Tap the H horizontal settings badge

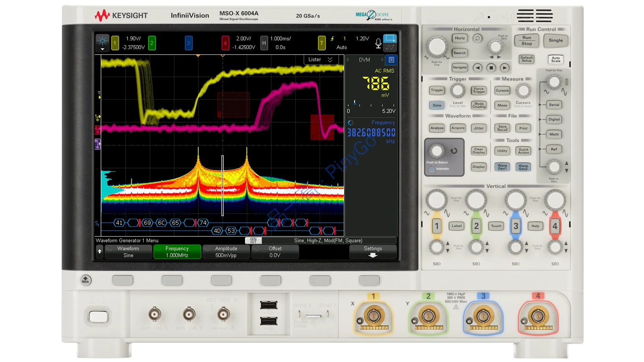(264, 43)
